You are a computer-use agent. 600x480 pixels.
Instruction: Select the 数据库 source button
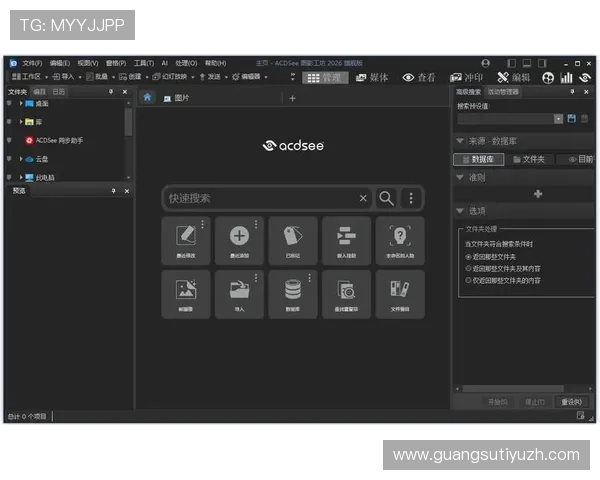(x=478, y=159)
